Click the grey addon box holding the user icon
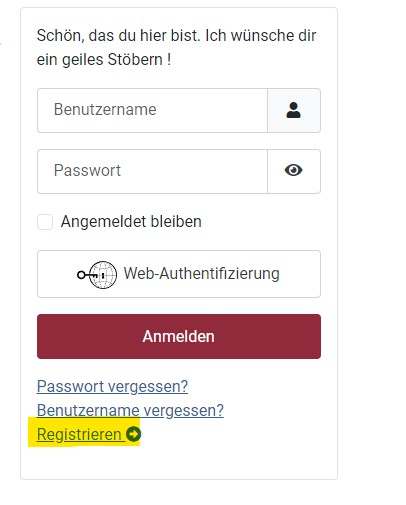 click(x=294, y=110)
